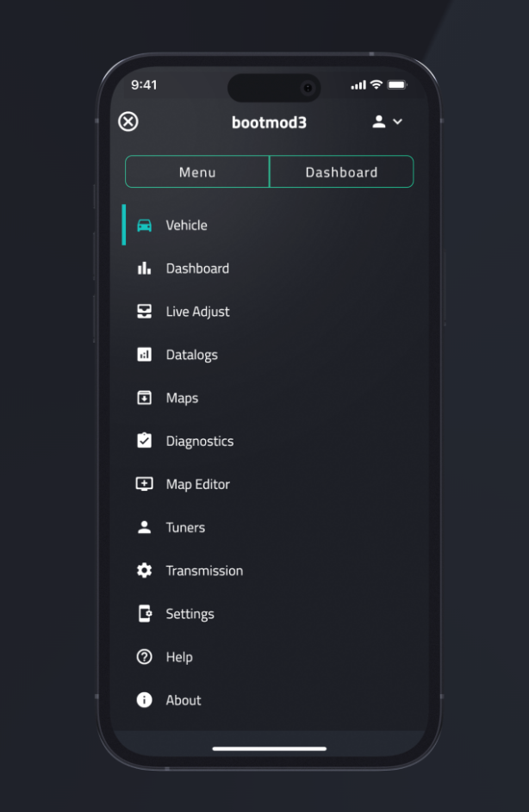Click the bootmod3 title text
The height and width of the screenshot is (812, 529).
point(269,121)
